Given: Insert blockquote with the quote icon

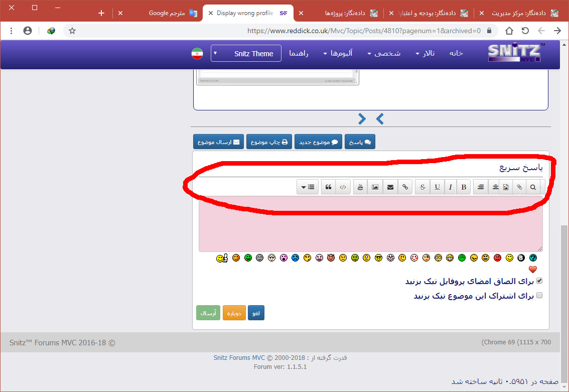Looking at the screenshot, I should click(328, 187).
